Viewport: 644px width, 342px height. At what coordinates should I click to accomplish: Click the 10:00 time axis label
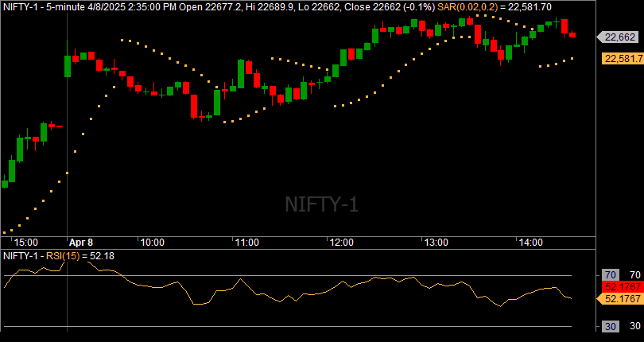pyautogui.click(x=151, y=242)
